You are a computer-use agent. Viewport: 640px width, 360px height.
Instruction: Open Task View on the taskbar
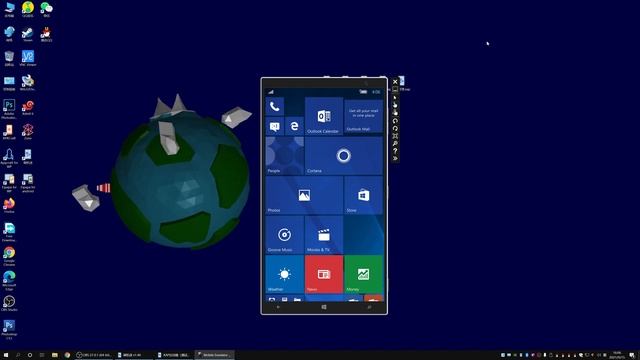pos(42,355)
